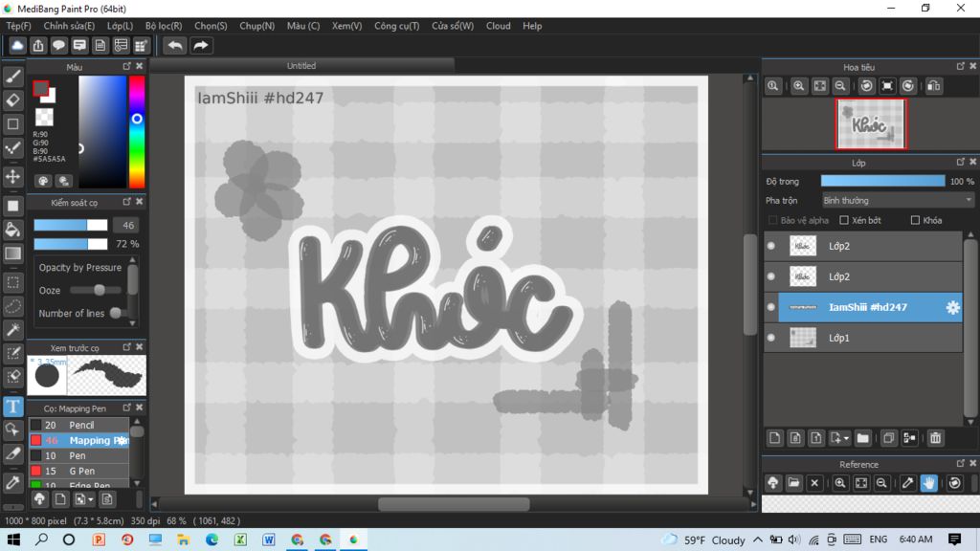Open the Cloud menu
The height and width of the screenshot is (551, 980).
tap(498, 26)
